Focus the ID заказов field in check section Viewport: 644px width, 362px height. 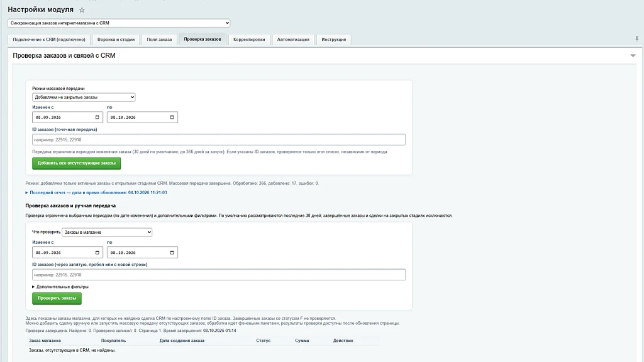pyautogui.click(x=219, y=275)
